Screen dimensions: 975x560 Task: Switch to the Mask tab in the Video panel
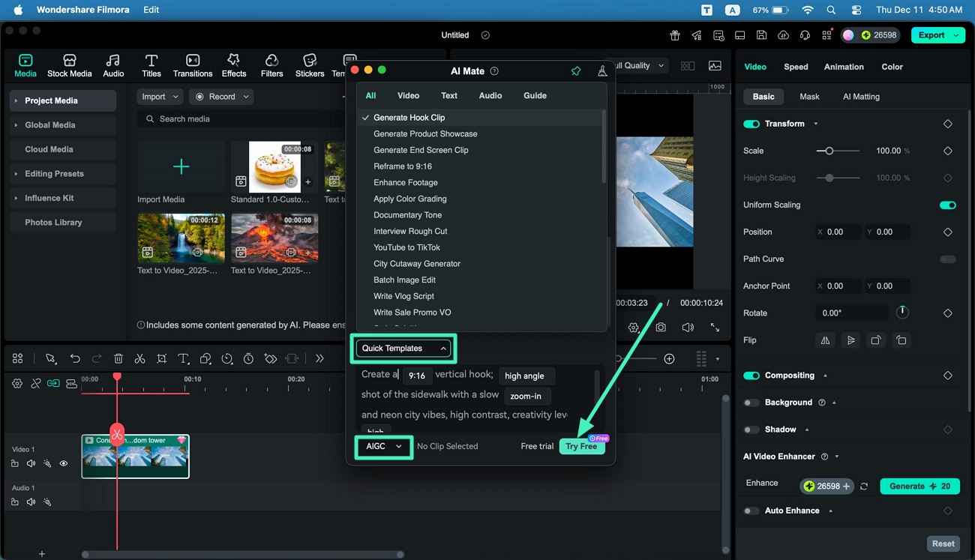pyautogui.click(x=808, y=96)
